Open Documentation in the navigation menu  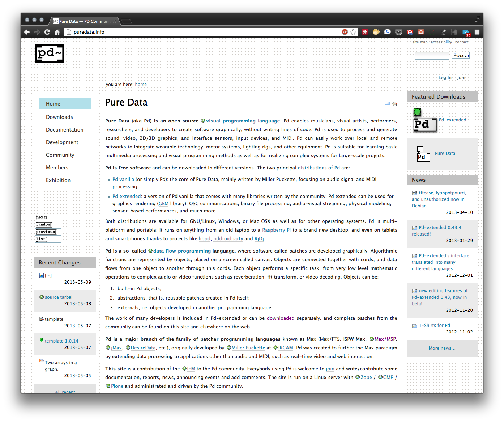click(65, 129)
